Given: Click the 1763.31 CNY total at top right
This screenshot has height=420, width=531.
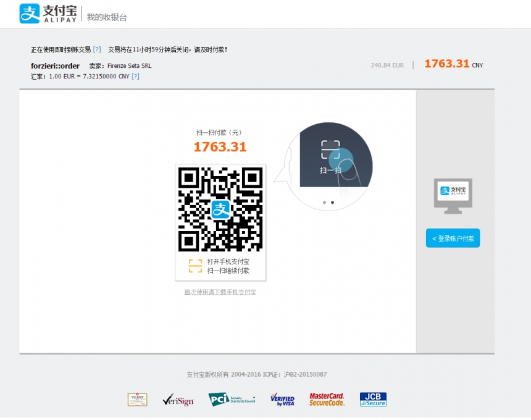Looking at the screenshot, I should [x=454, y=64].
